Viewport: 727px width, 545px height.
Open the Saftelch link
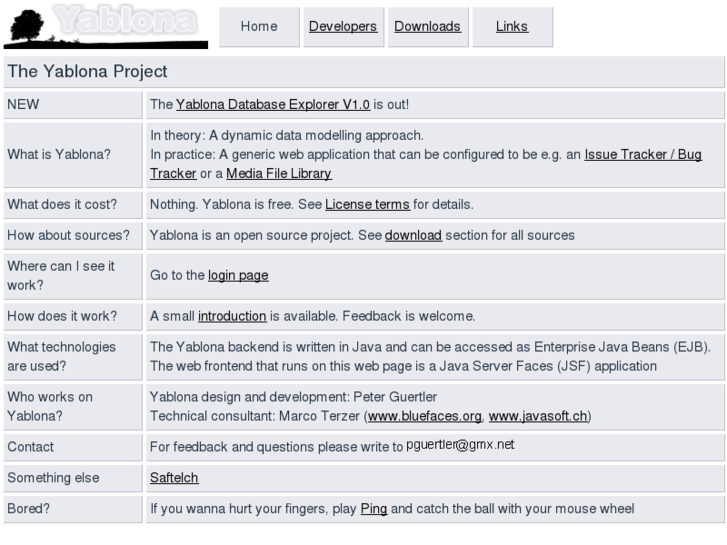(x=174, y=478)
